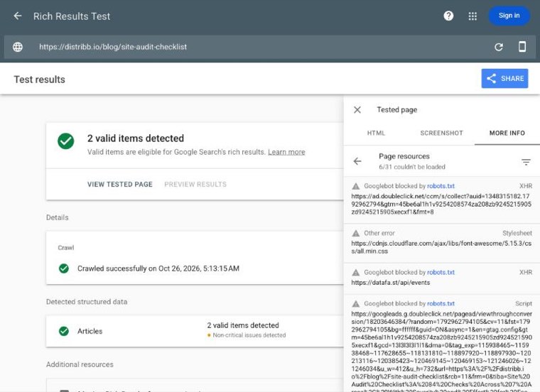This screenshot has width=540, height=392.
Task: Click the Sign in button
Action: click(509, 16)
